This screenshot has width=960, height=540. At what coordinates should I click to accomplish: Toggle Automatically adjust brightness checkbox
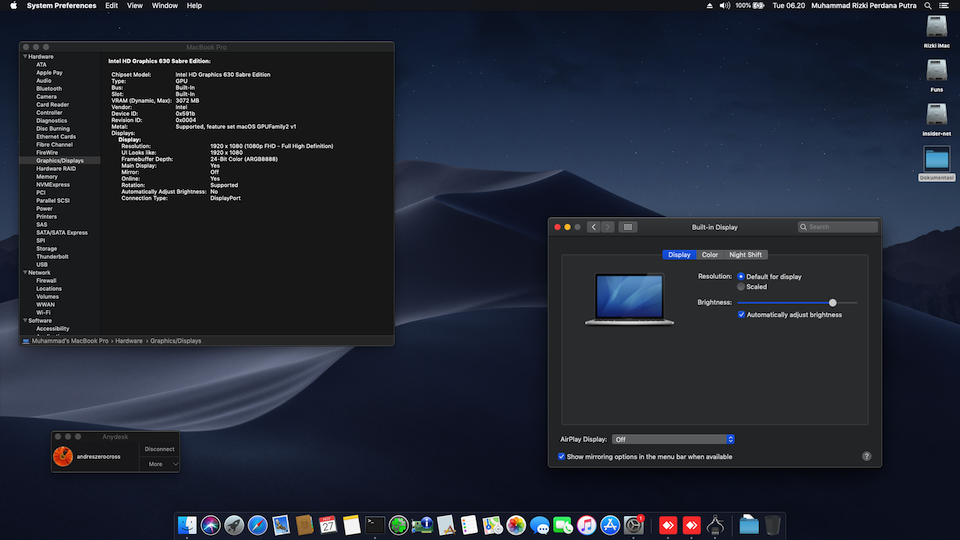click(x=741, y=315)
